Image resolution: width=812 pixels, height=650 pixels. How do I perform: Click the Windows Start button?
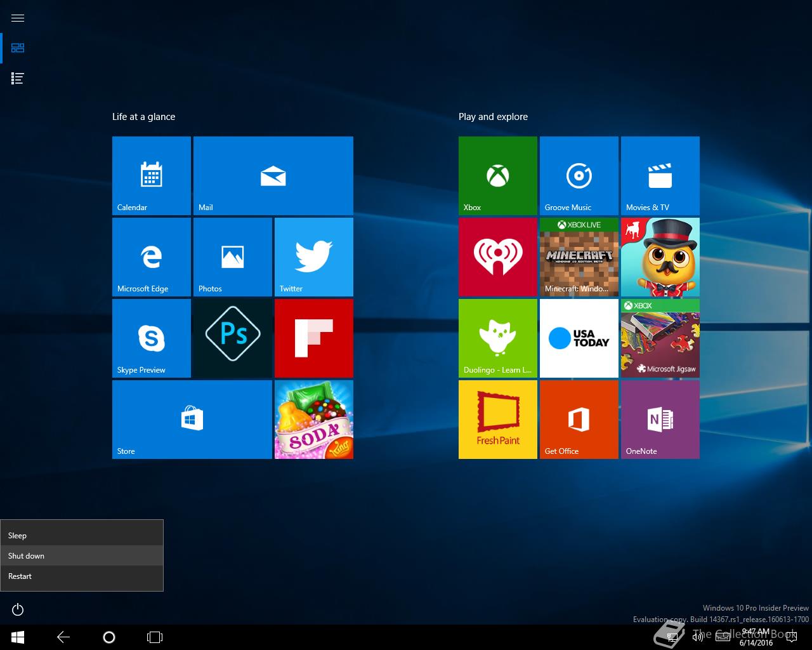tap(18, 637)
